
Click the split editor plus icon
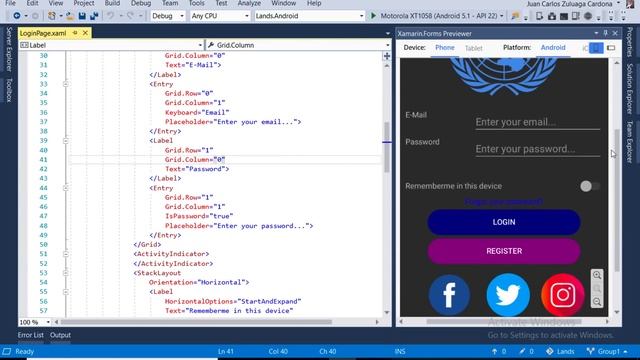[x=387, y=56]
